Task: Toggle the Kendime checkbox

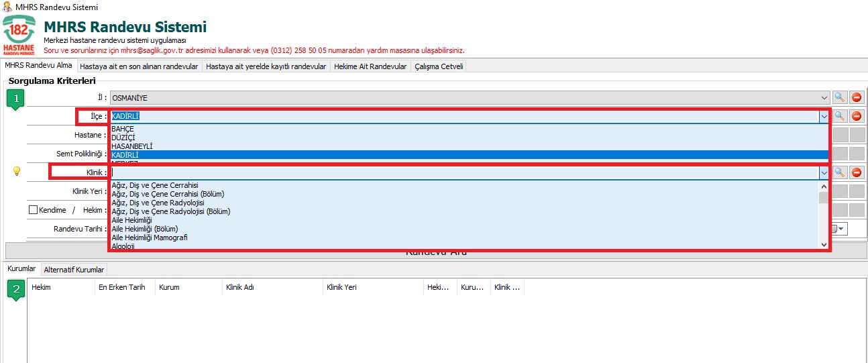Action: tap(33, 210)
